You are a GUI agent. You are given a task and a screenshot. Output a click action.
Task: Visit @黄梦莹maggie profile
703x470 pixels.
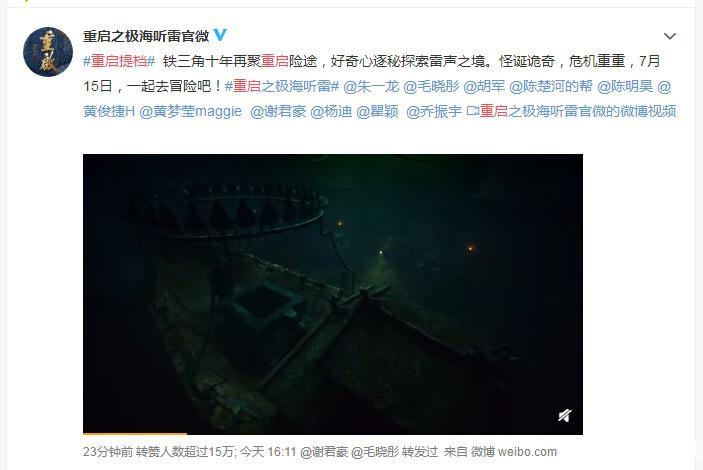point(191,111)
